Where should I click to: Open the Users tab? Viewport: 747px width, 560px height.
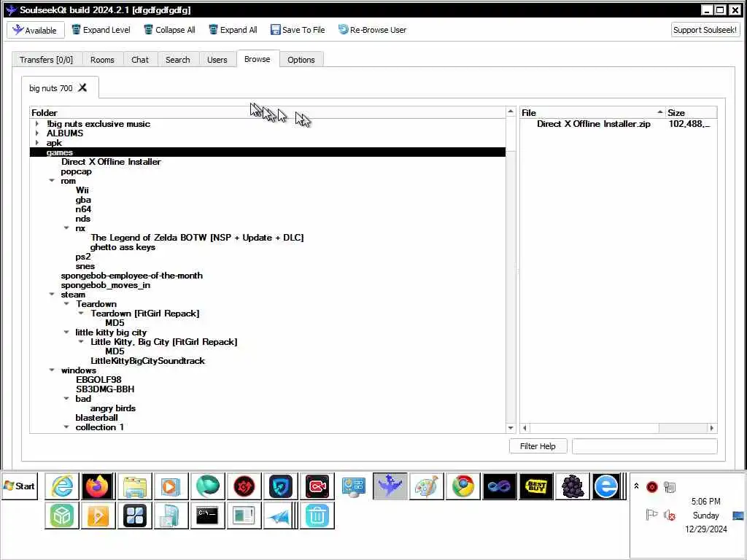point(217,60)
